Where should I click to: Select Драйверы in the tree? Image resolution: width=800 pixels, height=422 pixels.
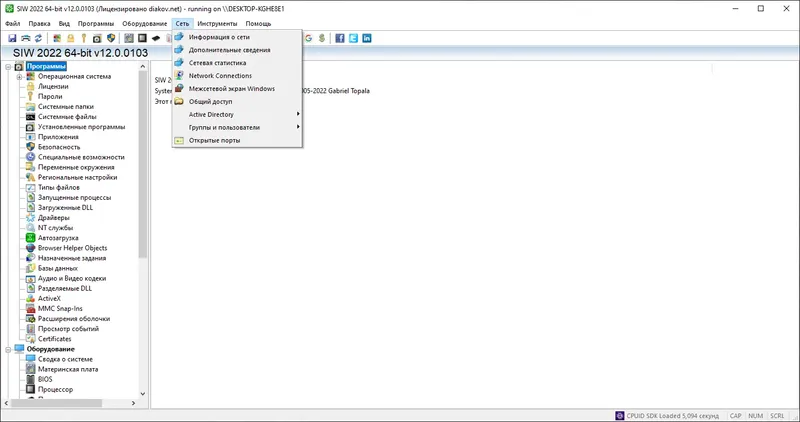(54, 218)
